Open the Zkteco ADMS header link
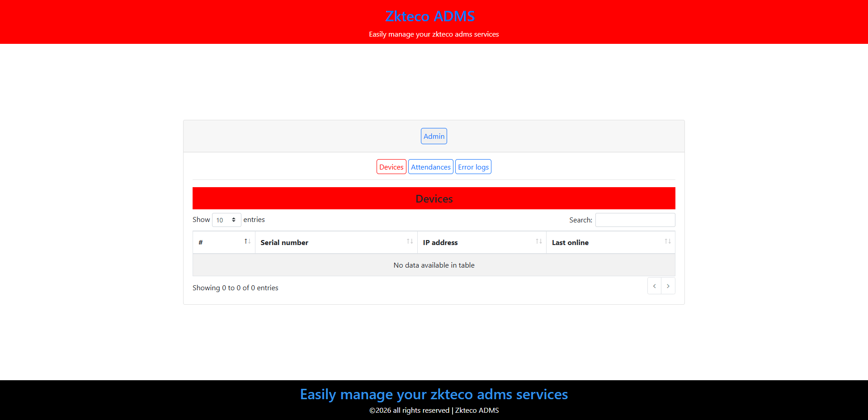 pos(430,16)
